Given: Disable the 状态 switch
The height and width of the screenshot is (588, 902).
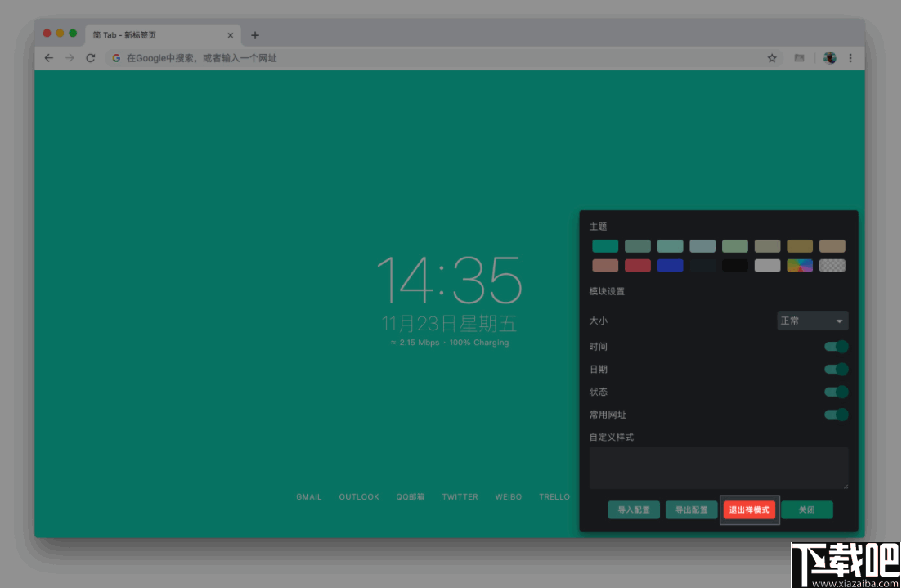Looking at the screenshot, I should pyautogui.click(x=837, y=392).
